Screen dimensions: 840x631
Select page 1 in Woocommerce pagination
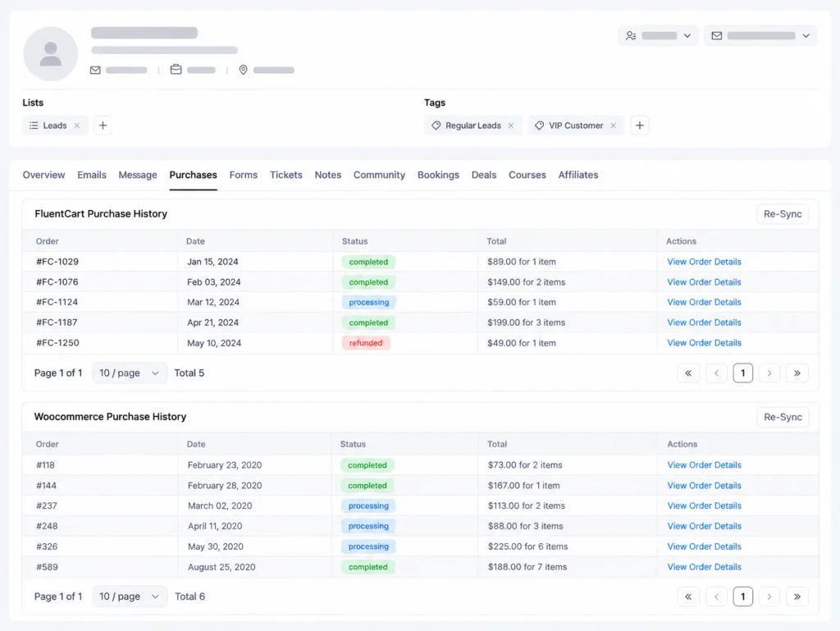742,597
